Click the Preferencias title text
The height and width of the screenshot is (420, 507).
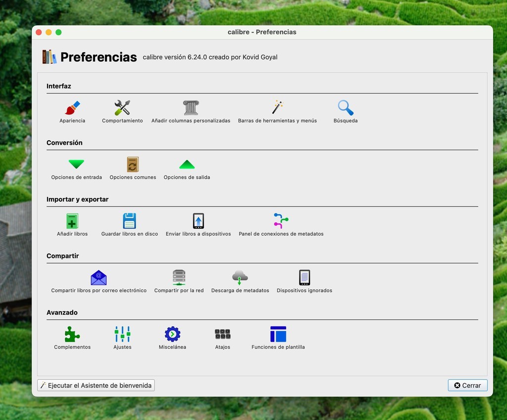coord(99,57)
